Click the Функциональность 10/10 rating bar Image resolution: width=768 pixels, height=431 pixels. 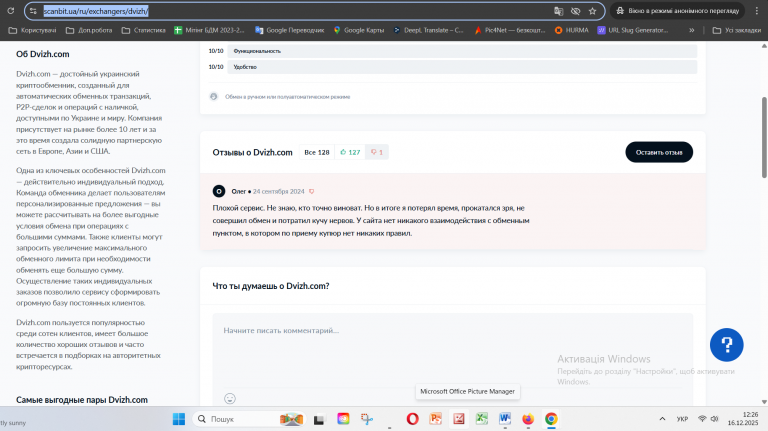click(x=462, y=51)
